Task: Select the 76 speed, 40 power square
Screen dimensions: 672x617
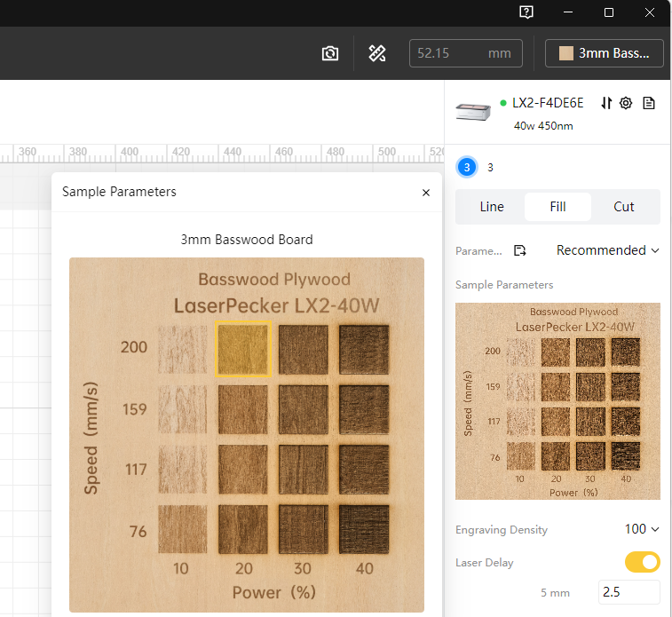Action: 364,530
